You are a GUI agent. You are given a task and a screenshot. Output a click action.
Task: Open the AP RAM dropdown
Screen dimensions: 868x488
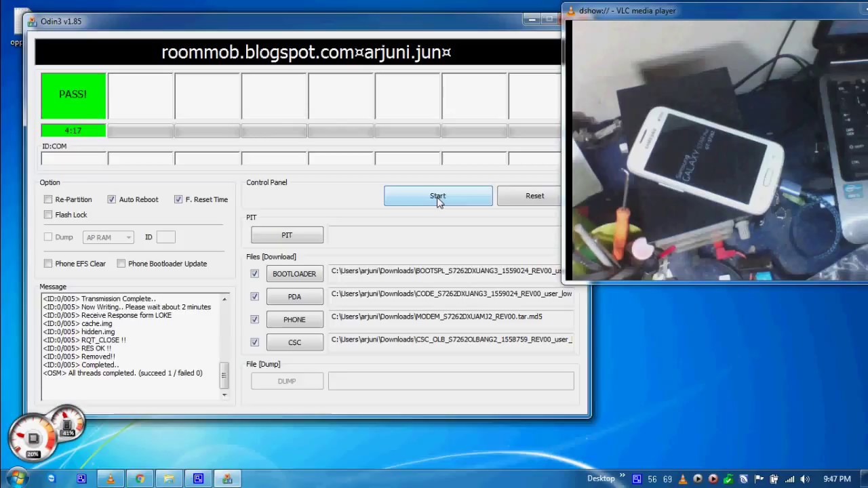108,237
